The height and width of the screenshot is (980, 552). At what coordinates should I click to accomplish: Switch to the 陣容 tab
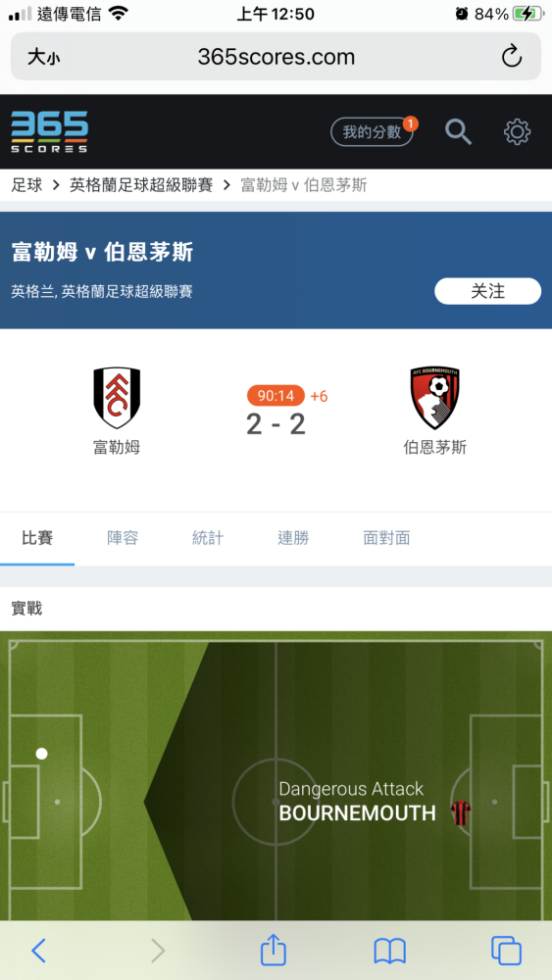click(123, 538)
